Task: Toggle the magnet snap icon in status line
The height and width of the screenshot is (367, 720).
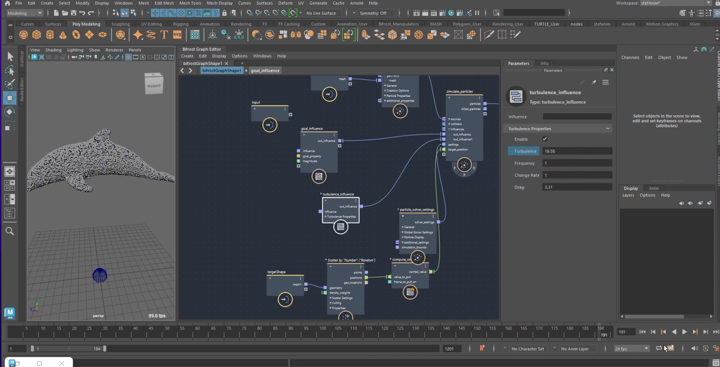Action: 293,13
